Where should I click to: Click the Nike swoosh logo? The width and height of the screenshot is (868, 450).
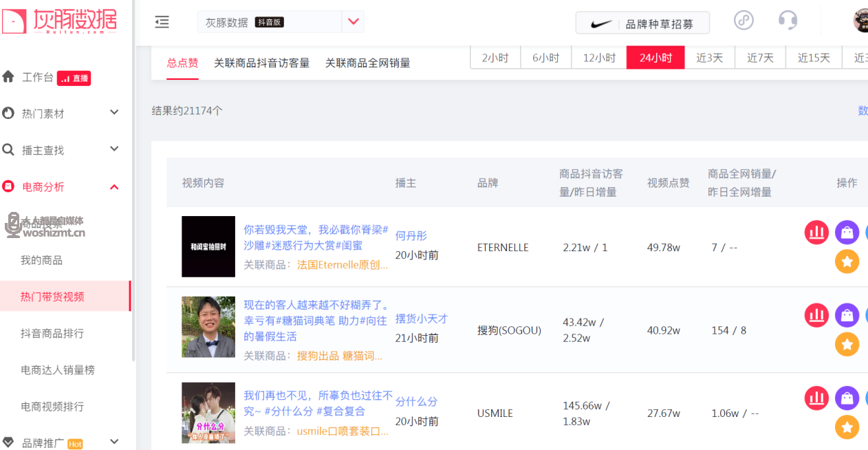click(601, 24)
